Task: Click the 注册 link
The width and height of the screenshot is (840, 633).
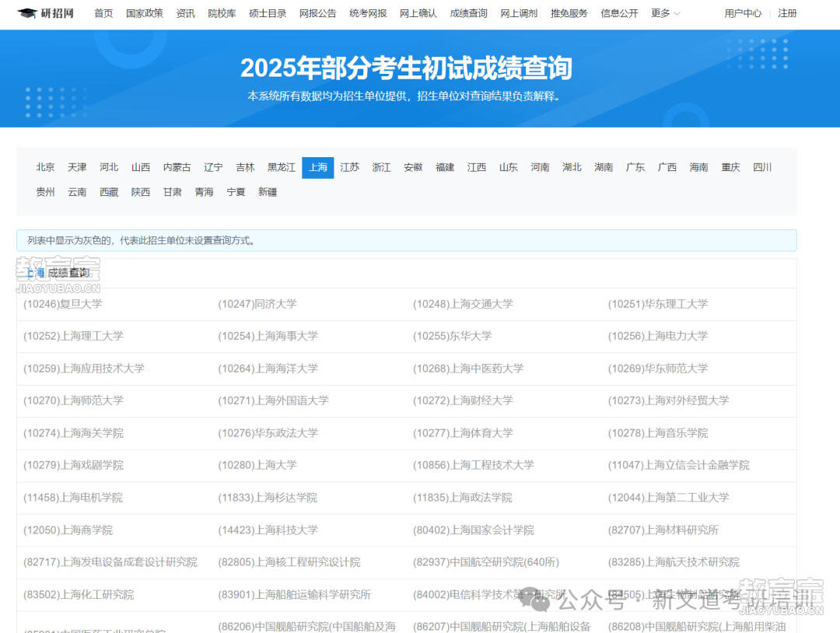Action: [x=787, y=13]
